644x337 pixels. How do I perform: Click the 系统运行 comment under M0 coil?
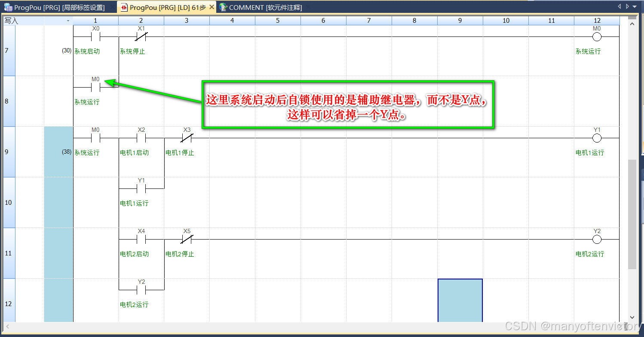coord(588,52)
